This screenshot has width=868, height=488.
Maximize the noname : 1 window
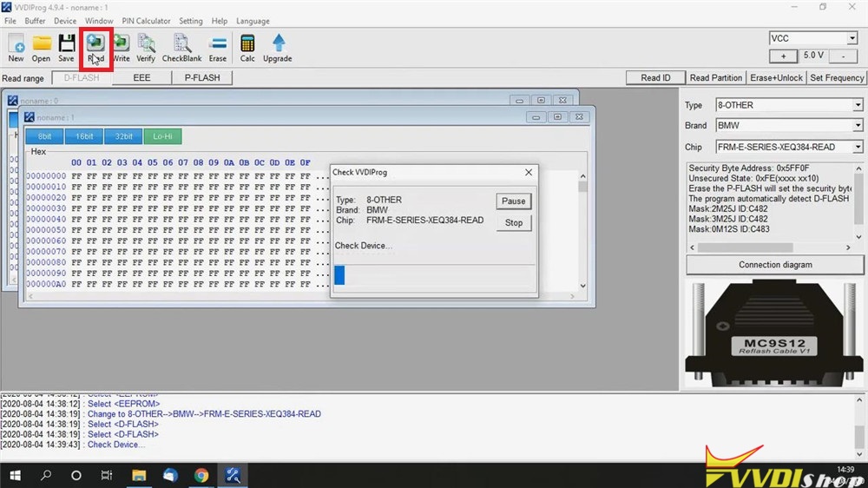pyautogui.click(x=557, y=117)
